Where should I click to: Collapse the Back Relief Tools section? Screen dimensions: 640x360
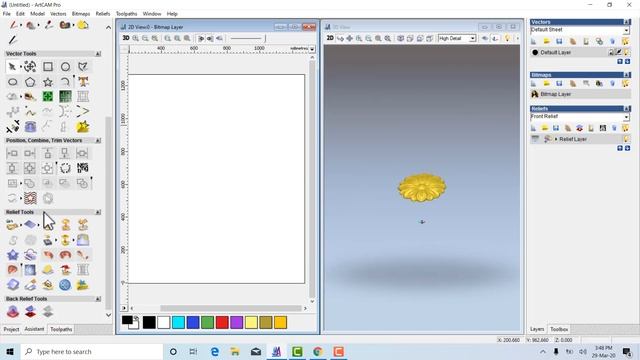tap(98, 298)
